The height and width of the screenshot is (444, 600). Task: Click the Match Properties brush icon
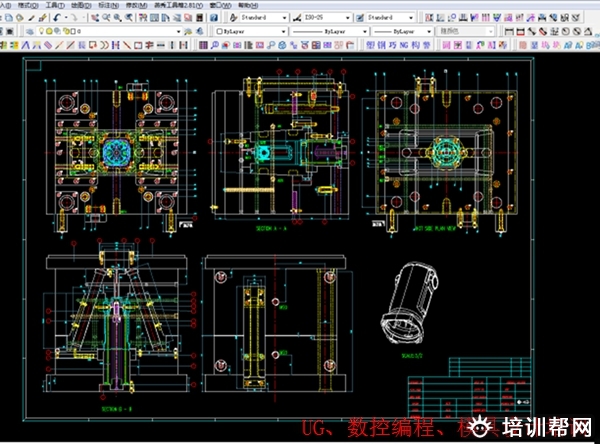[x=44, y=18]
